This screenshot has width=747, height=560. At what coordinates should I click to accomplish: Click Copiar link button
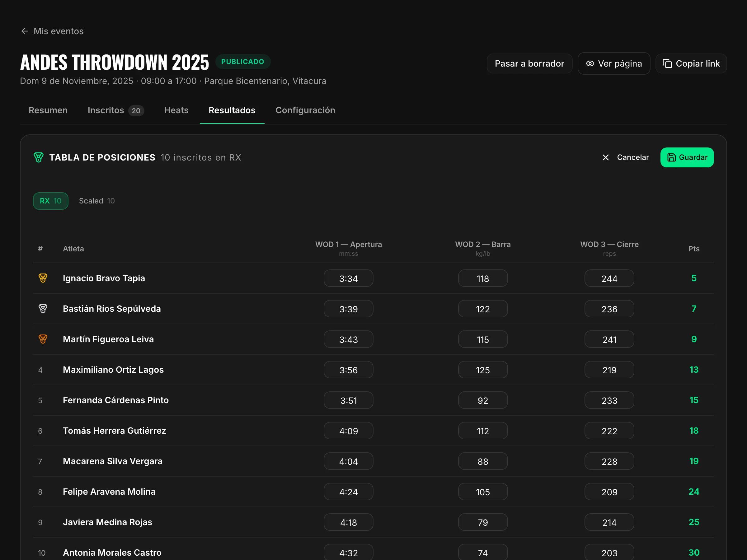click(x=691, y=63)
